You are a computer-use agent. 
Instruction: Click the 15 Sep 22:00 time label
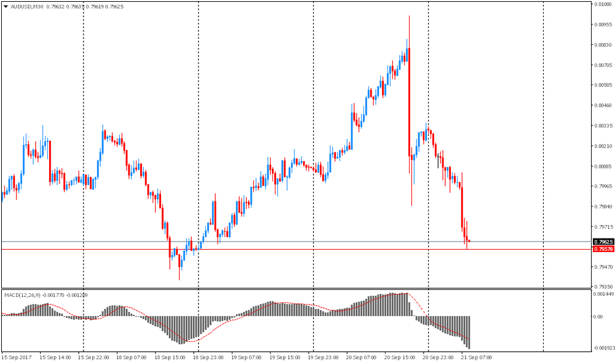pos(93,357)
